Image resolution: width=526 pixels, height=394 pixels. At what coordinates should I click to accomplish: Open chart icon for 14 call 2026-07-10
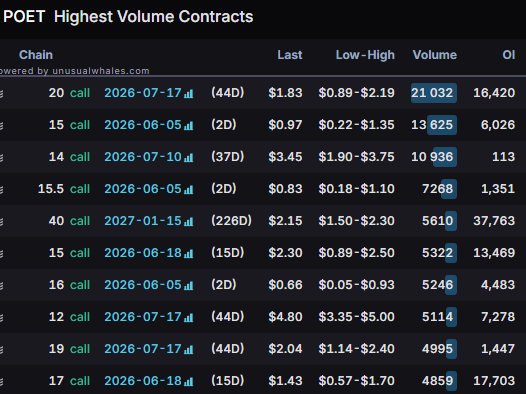pyautogui.click(x=189, y=158)
